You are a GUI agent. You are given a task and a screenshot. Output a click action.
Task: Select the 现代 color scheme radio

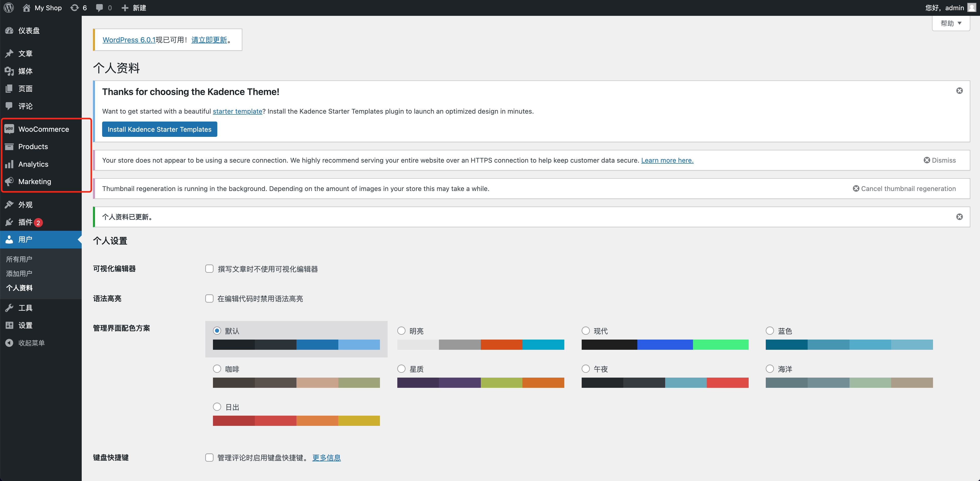[585, 331]
